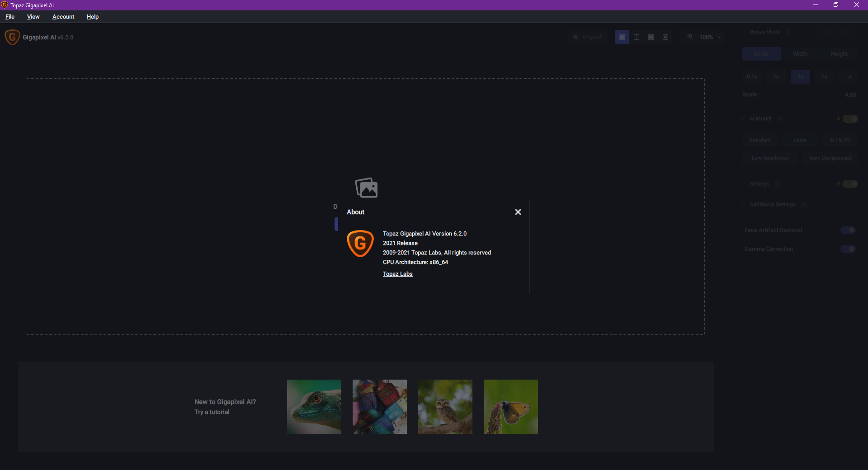868x470 pixels.
Task: Minimize the Topaz Gigapixel AI window
Action: point(816,5)
